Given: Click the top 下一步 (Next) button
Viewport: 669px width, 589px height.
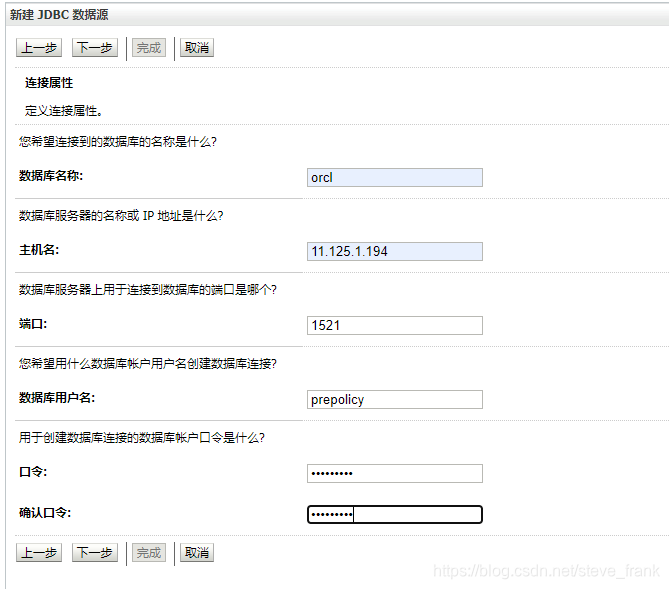Looking at the screenshot, I should point(95,47).
